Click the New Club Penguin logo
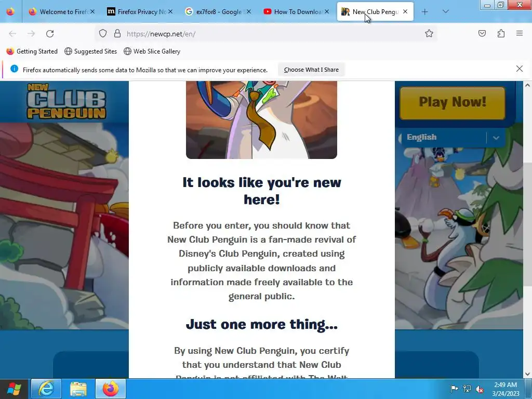 pos(66,101)
